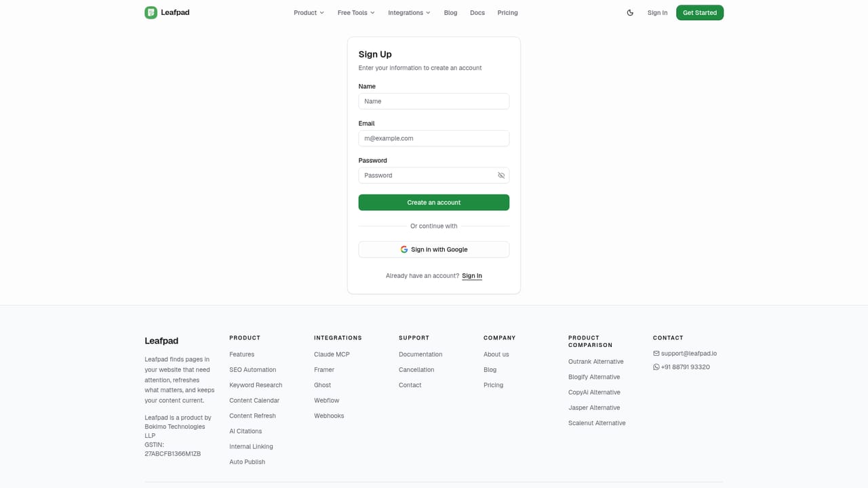This screenshot has width=868, height=488.
Task: Open Keyword Research footer link
Action: pos(256,385)
